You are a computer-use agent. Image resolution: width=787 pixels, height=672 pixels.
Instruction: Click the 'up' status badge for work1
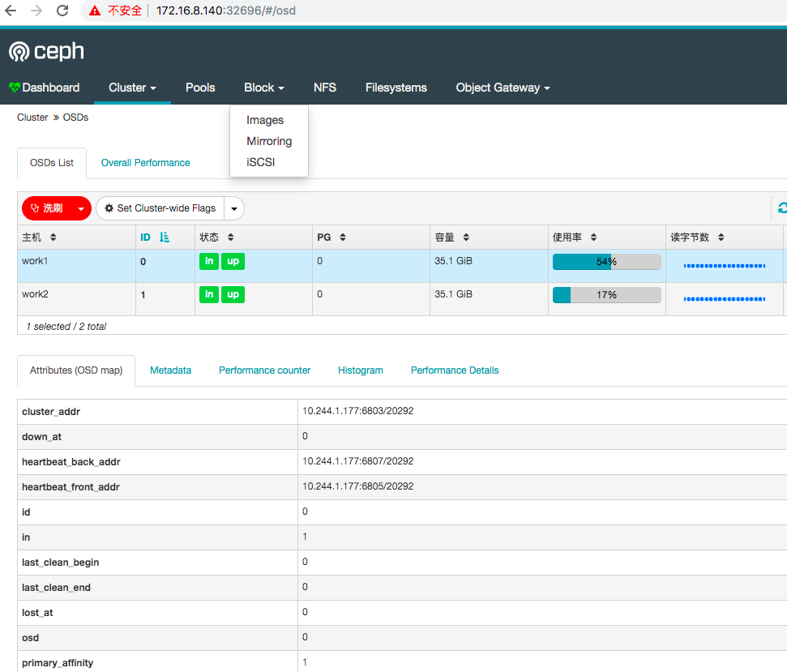pos(233,262)
